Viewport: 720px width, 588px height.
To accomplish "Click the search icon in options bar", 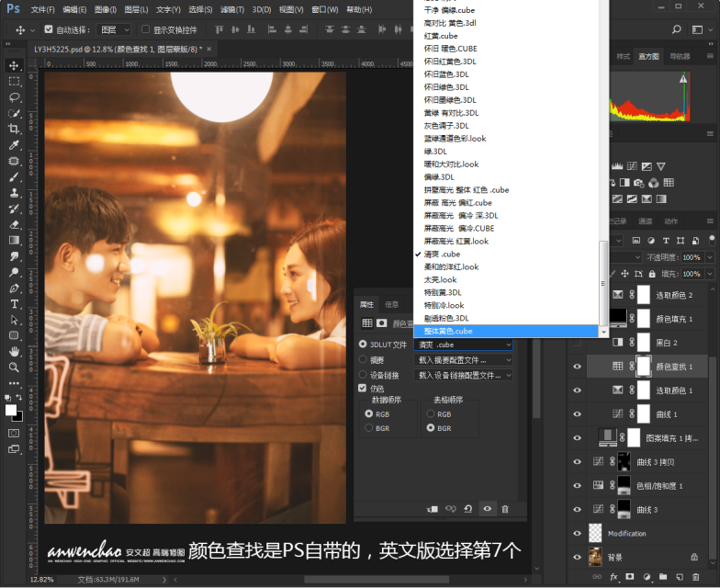I will click(x=676, y=29).
